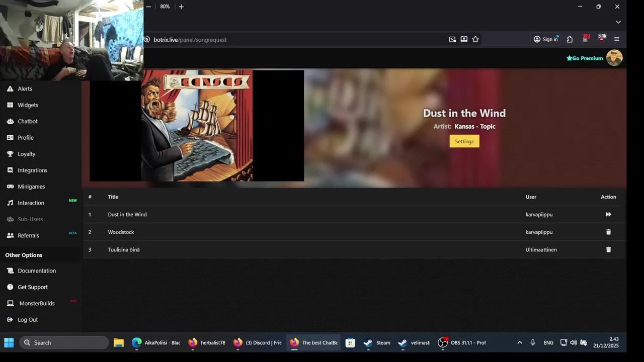Click user Ultimaattinen in the queue

tap(541, 249)
